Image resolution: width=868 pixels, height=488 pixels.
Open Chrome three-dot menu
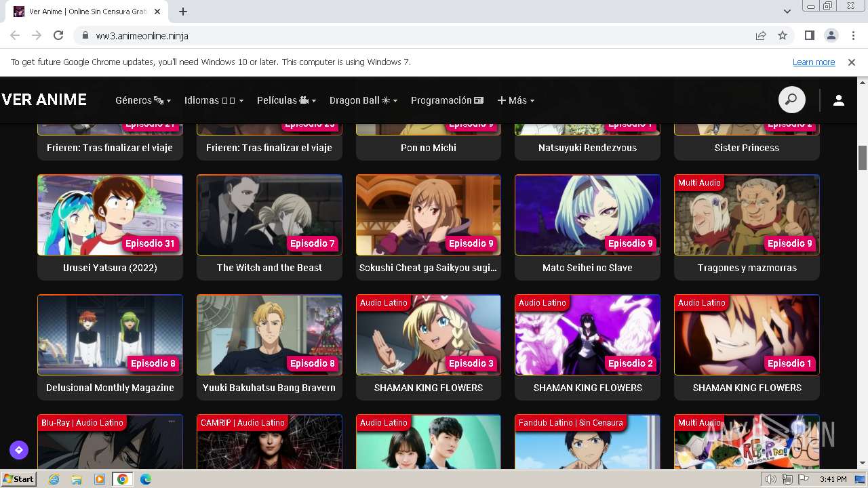[852, 35]
